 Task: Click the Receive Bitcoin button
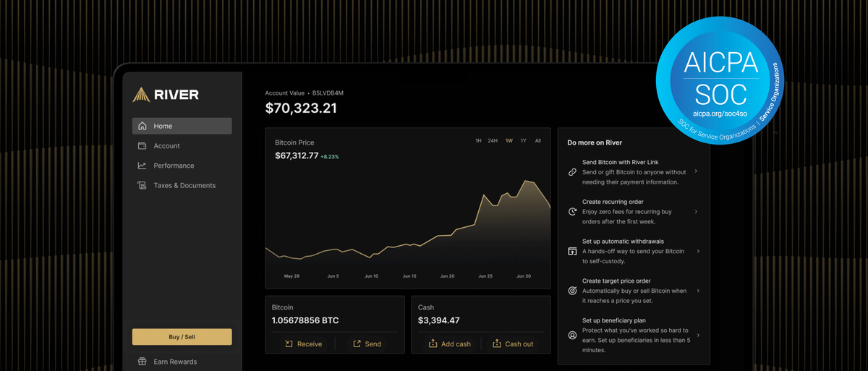pyautogui.click(x=303, y=344)
